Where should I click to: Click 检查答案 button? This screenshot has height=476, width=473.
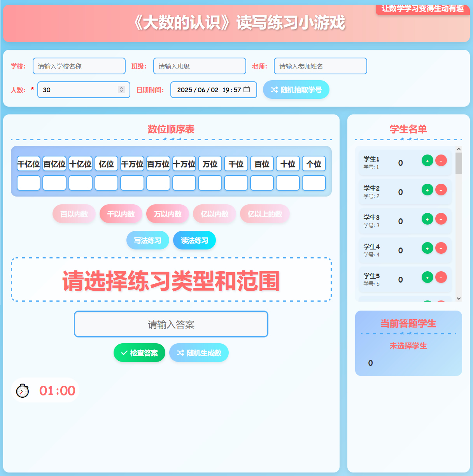[x=139, y=353]
